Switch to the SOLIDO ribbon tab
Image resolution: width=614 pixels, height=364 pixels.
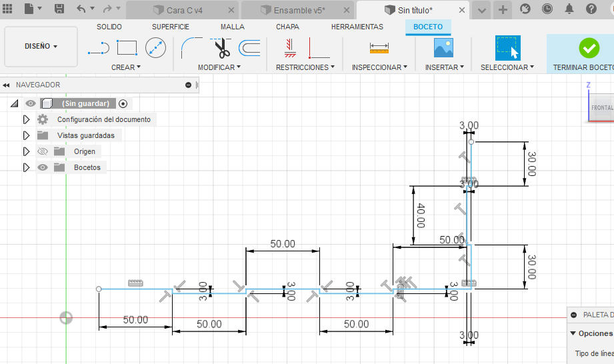click(109, 27)
